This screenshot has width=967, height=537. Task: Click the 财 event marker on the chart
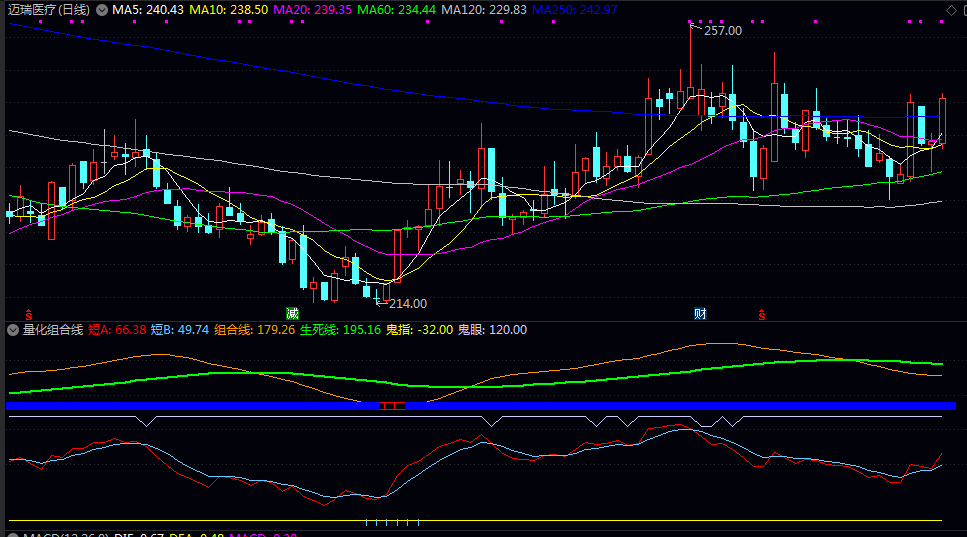click(701, 313)
